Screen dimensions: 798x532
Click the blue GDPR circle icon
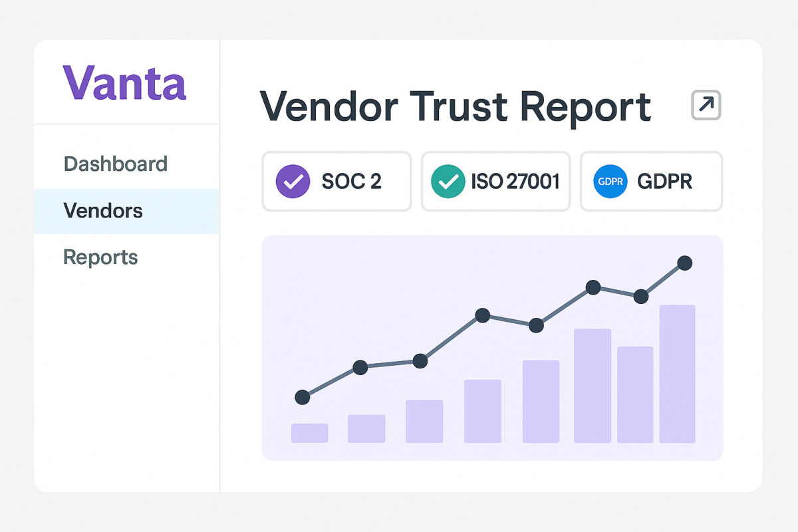click(x=610, y=182)
